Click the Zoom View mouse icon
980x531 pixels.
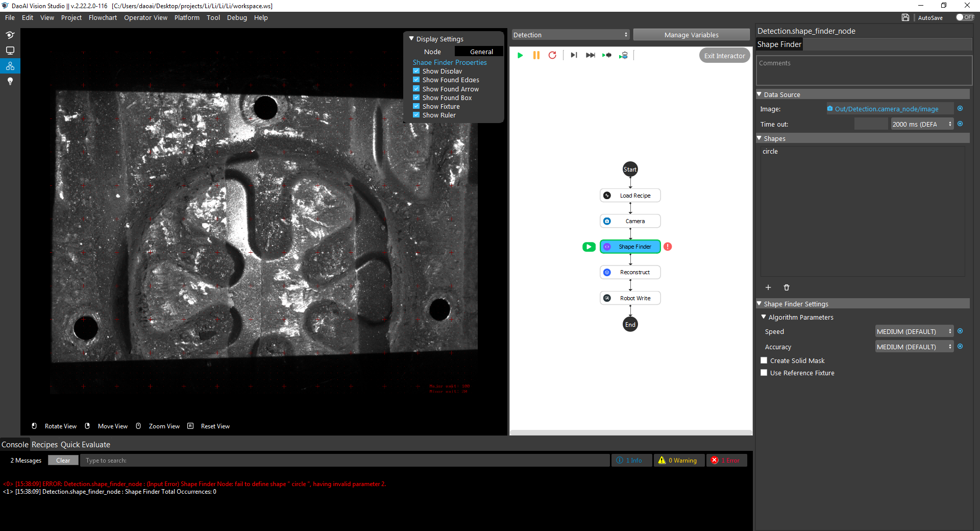pyautogui.click(x=138, y=426)
